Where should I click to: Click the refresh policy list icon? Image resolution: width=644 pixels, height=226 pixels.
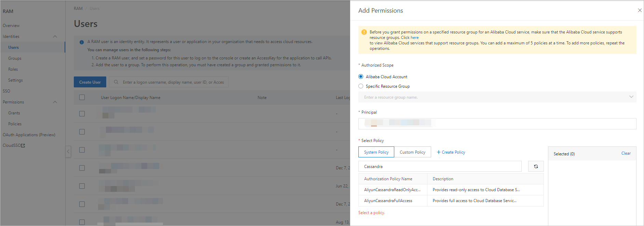pos(536,167)
